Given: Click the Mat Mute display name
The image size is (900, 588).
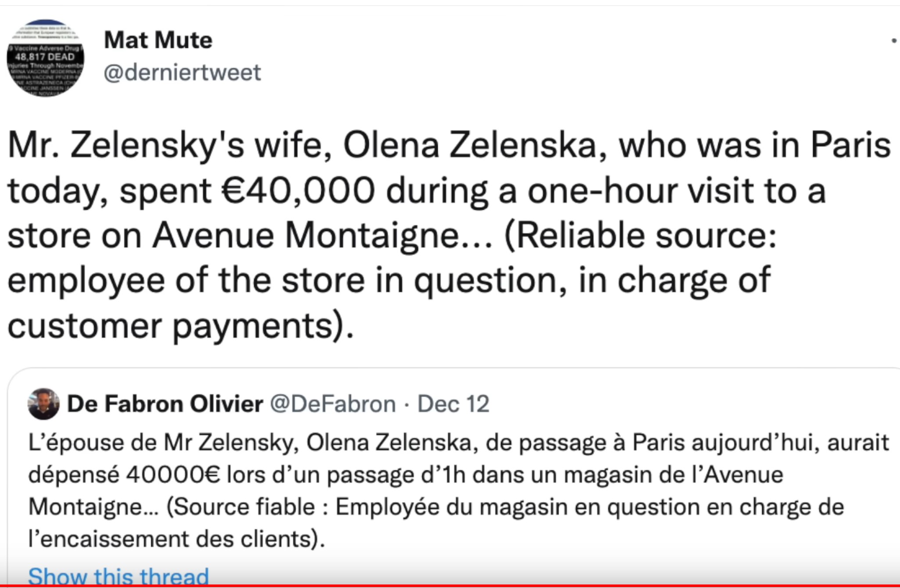Looking at the screenshot, I should point(158,40).
